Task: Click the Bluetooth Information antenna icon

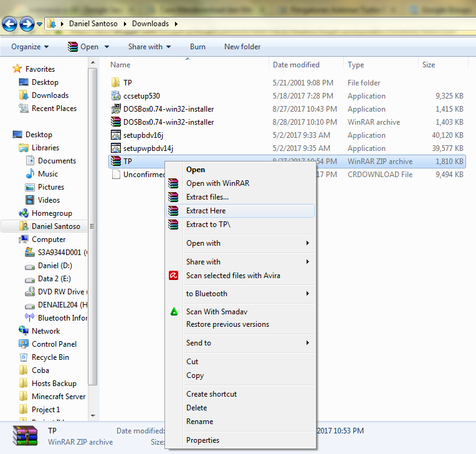Action: (29, 317)
